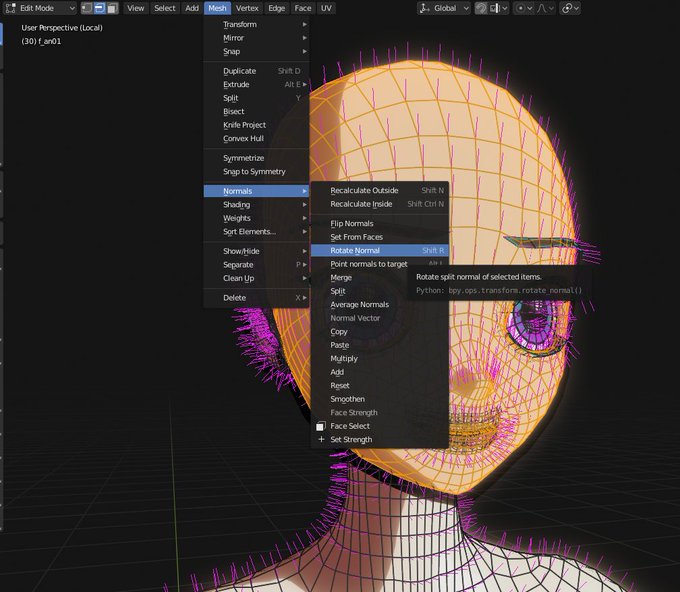Select vertex selection mode icon
Image resolution: width=680 pixels, height=592 pixels.
[x=87, y=8]
